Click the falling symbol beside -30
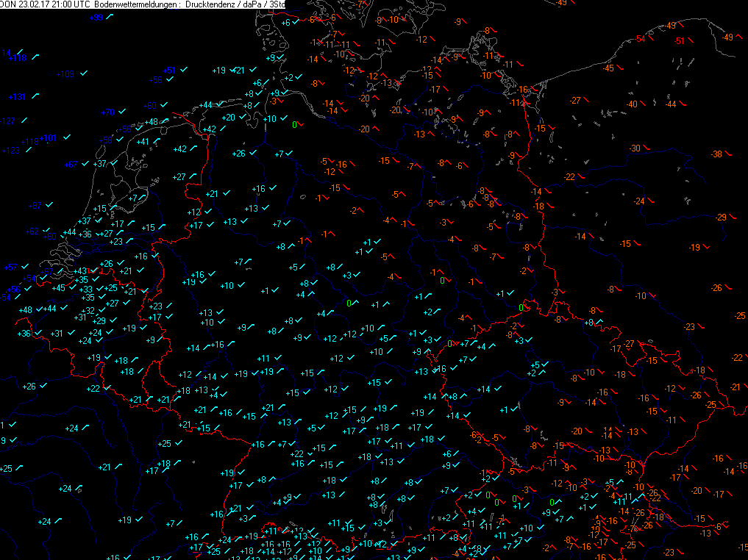This screenshot has height=560, width=748. (648, 148)
